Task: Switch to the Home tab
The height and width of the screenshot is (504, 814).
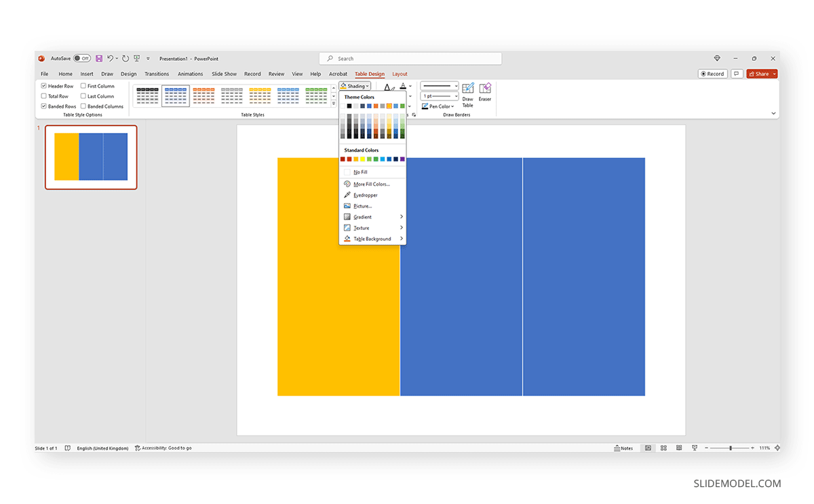Action: pos(65,74)
